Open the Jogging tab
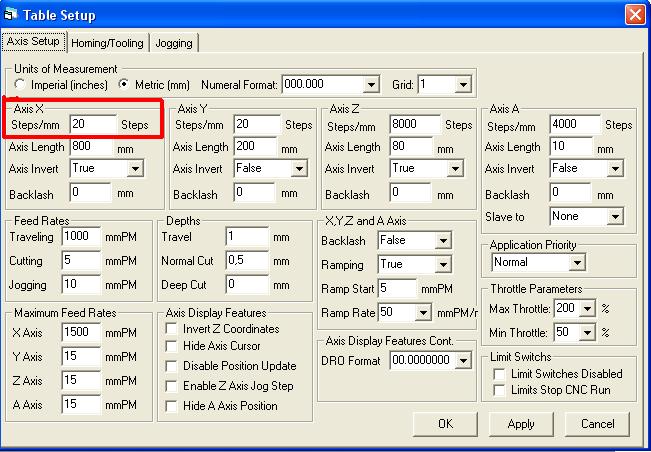The width and height of the screenshot is (651, 452). (174, 43)
